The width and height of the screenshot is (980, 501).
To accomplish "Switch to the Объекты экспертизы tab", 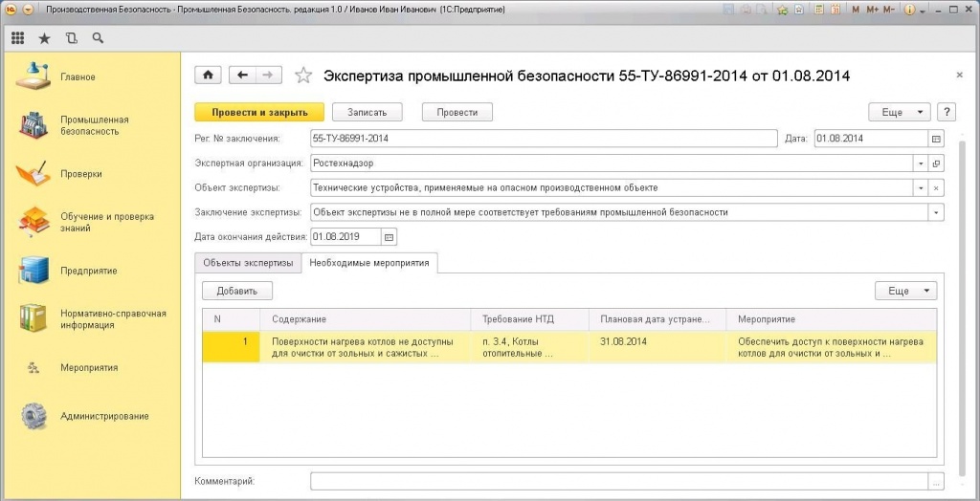I will [x=248, y=264].
